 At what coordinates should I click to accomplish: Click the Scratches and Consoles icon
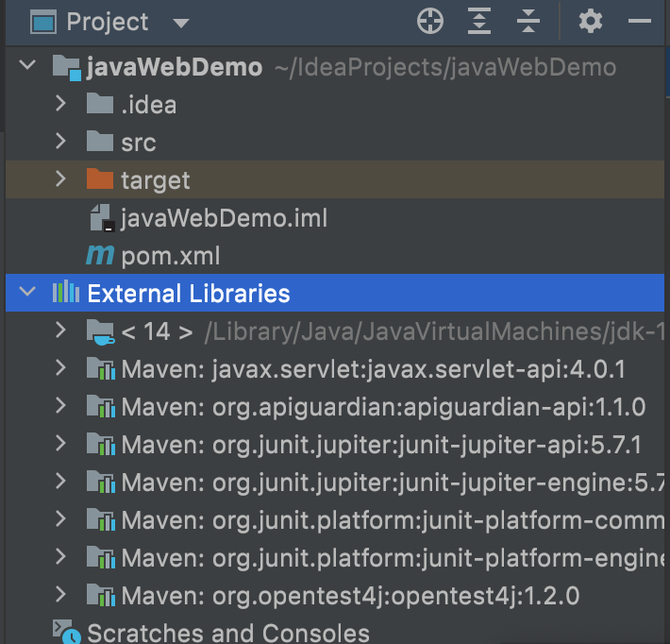point(67,632)
